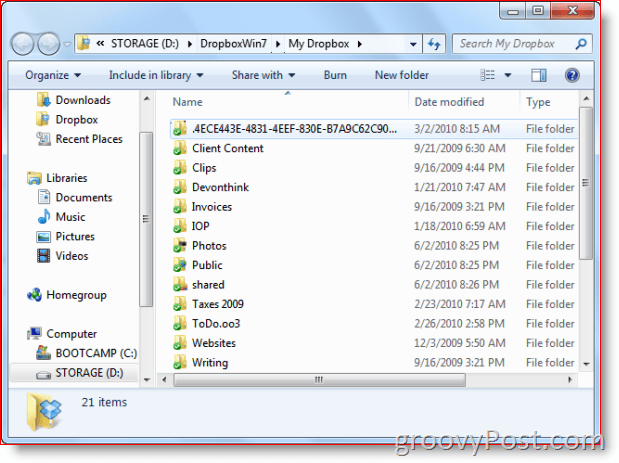Open the Include in library menu
Screen dimensions: 619x463
coord(156,75)
